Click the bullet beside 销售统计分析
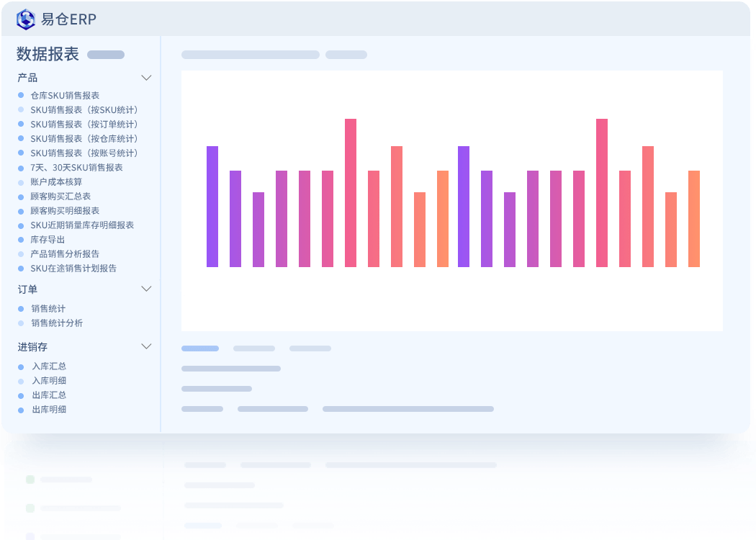756x540 pixels. [x=21, y=323]
